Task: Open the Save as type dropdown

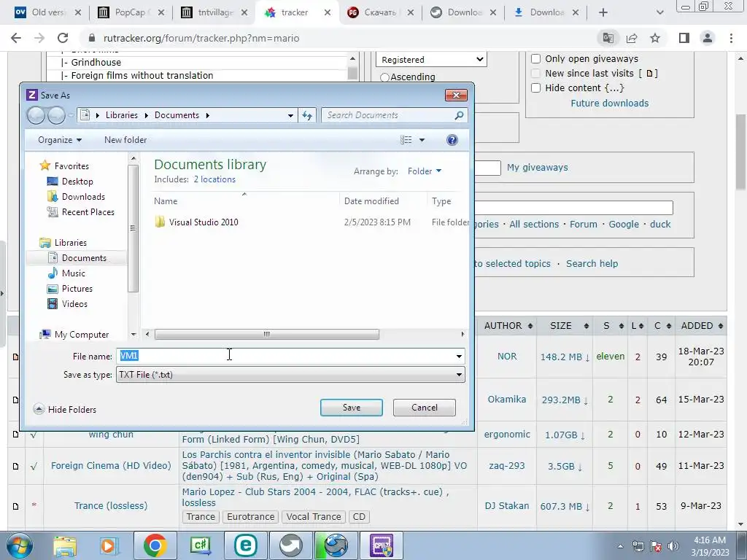Action: [290, 375]
